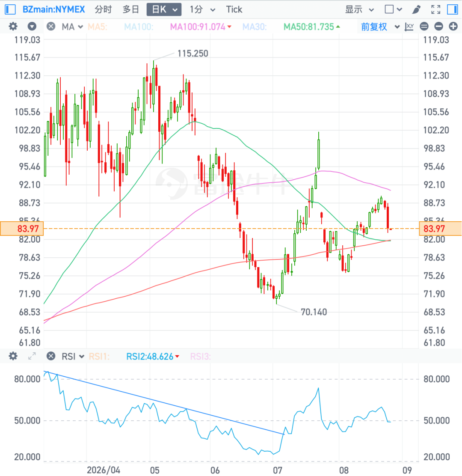Click the BZmain:NYMEX symbol name
This screenshot has height=476, width=462.
coord(54,9)
